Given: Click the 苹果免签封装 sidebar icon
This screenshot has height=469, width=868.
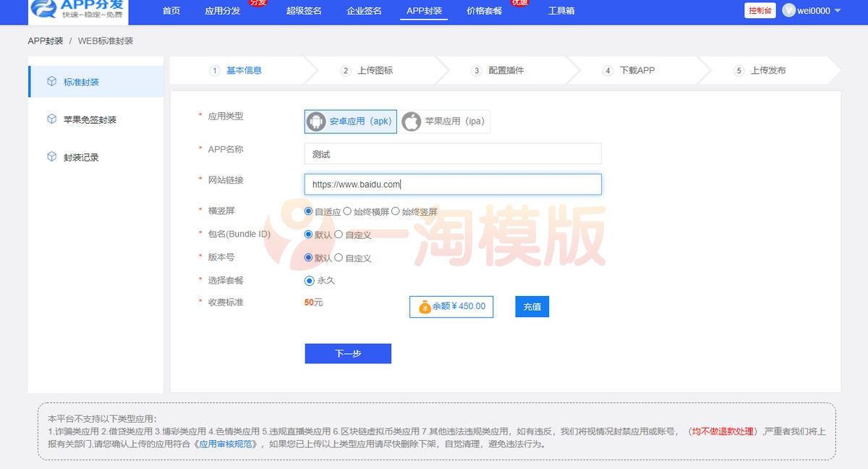Looking at the screenshot, I should coord(51,119).
